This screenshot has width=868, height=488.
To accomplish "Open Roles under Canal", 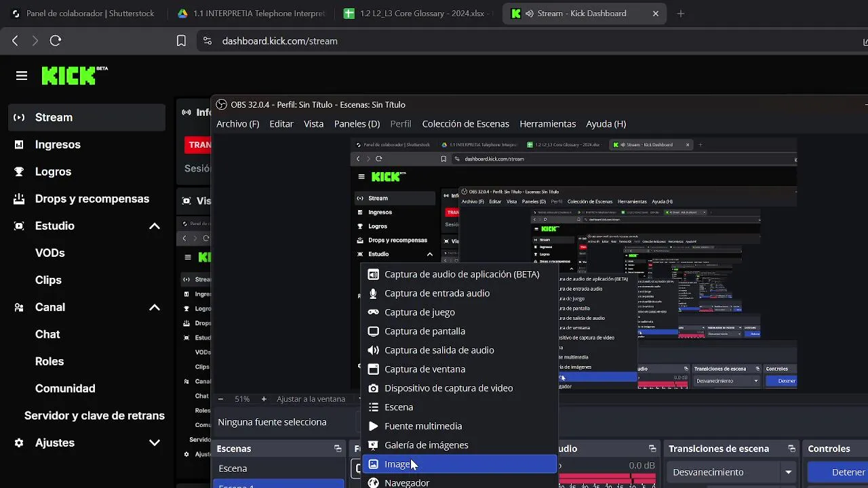I will click(50, 361).
